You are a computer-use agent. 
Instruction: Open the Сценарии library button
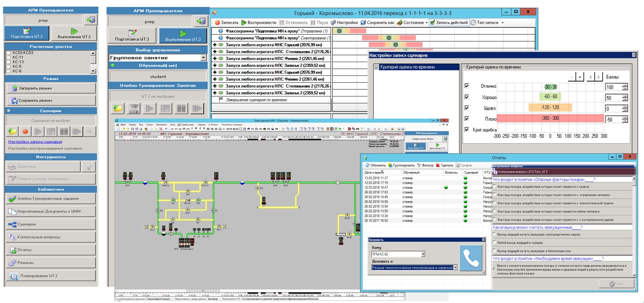51,224
